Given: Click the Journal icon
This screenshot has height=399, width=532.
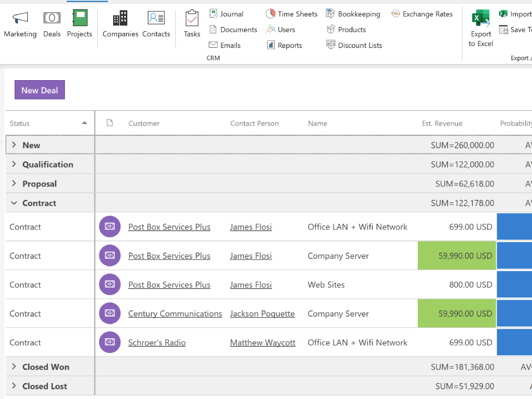Looking at the screenshot, I should tap(213, 14).
